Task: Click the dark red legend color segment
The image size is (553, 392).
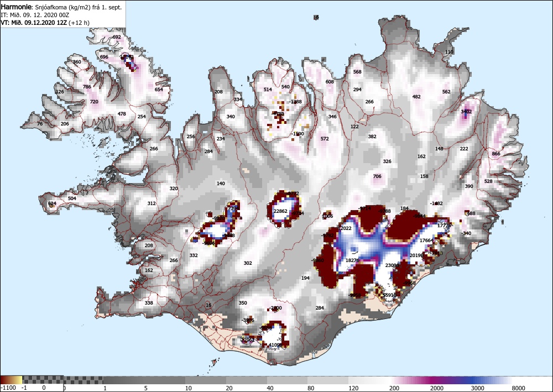Action: (x=5, y=380)
